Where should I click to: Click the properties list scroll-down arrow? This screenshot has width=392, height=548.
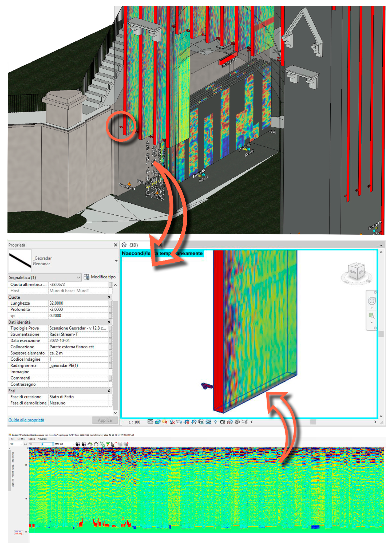(115, 413)
